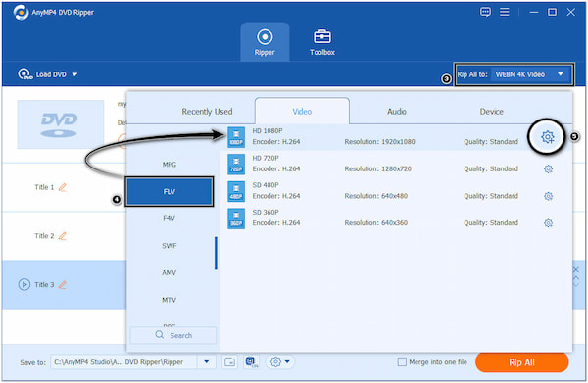
Task: Choose MPG in the format list
Action: pos(170,165)
